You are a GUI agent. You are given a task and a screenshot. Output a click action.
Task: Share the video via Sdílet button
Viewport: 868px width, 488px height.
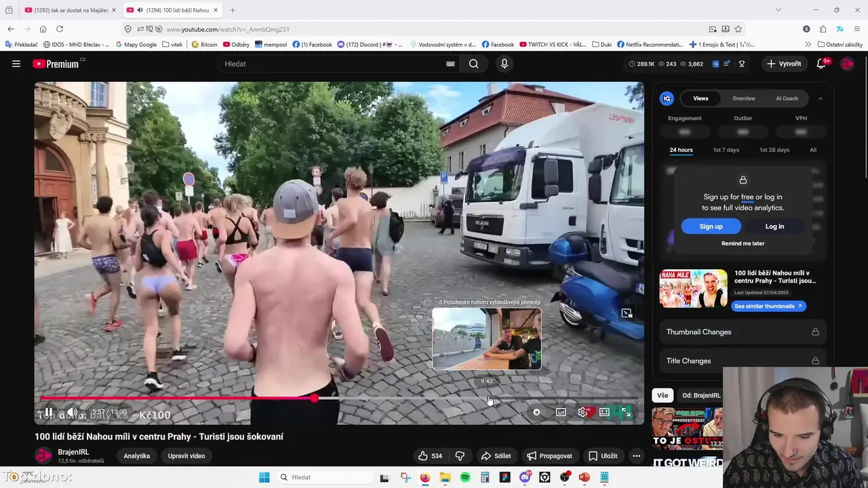pos(496,456)
